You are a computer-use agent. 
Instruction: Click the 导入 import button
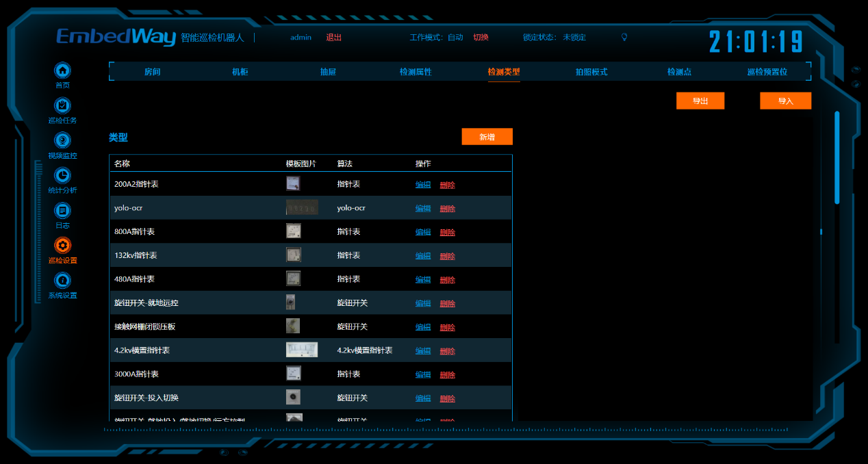(785, 101)
